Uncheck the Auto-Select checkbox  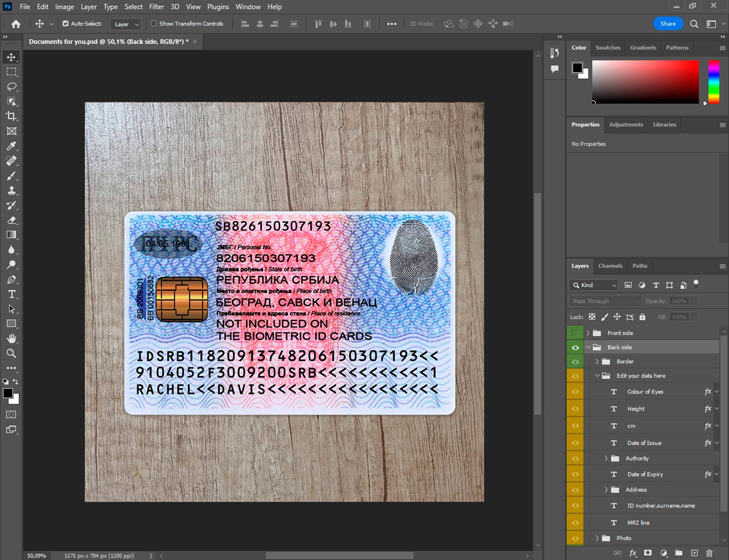[x=66, y=23]
